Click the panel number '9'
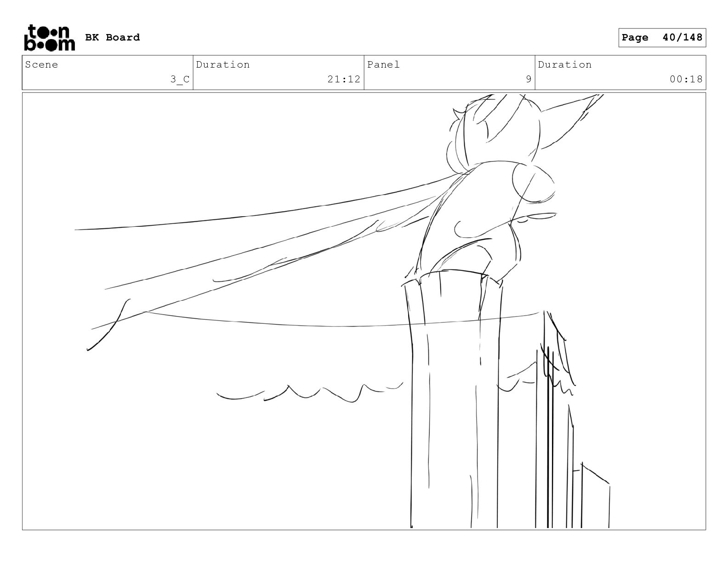Image resolution: width=728 pixels, height=563 pixels. [x=529, y=79]
